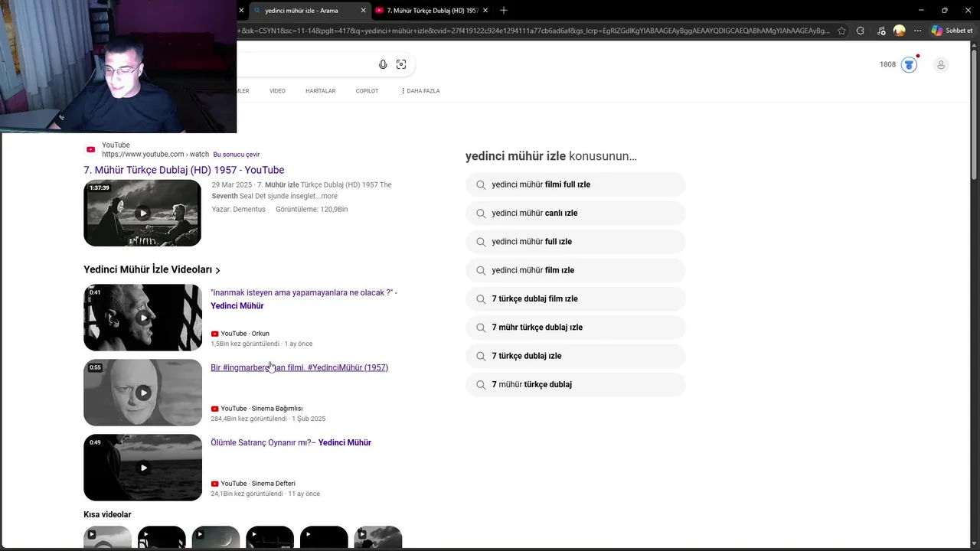
Task: Search suggestion '7 mühr türkçe dublaj izle'
Action: pos(575,328)
